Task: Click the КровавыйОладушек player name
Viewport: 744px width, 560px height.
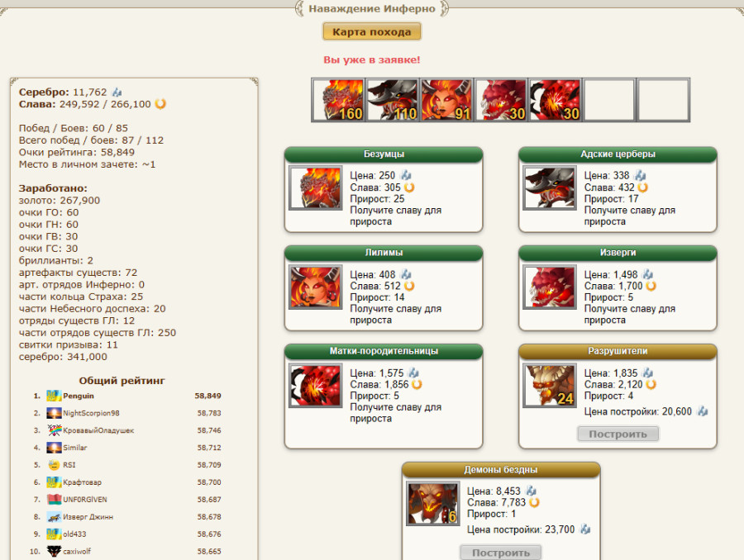Action: tap(98, 430)
